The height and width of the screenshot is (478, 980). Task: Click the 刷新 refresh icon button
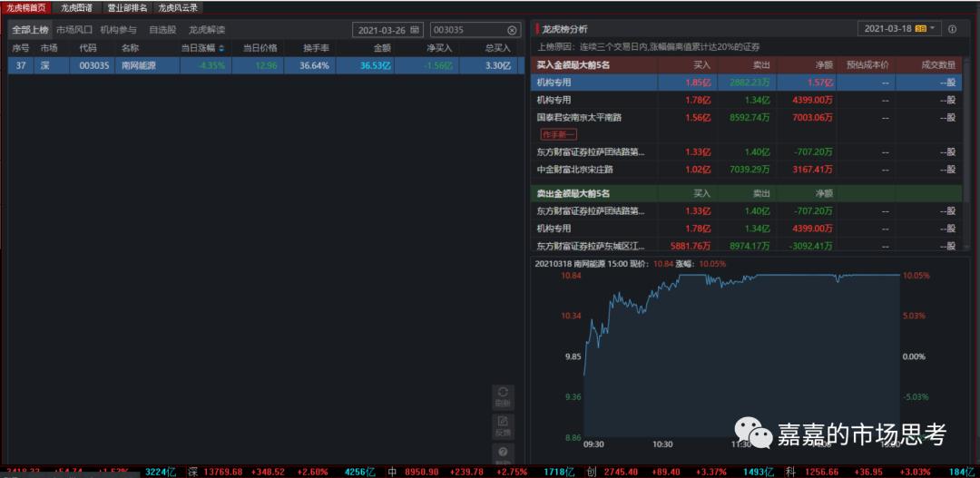(503, 396)
